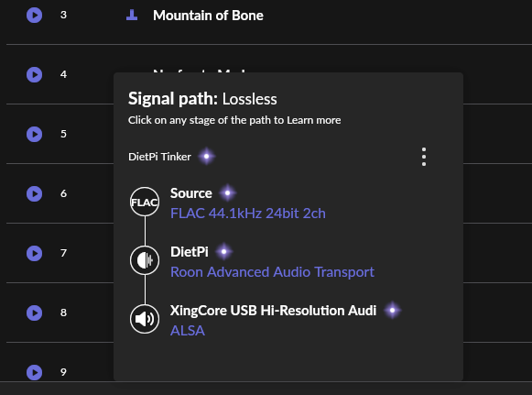Screen dimensions: 532x395
Task: Open FLAC 44.1kHz 24bit 2ch link
Action: click(248, 214)
